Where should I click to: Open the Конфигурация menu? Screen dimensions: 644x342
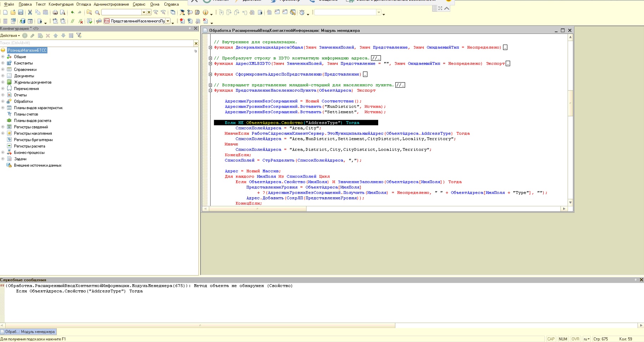tap(61, 4)
